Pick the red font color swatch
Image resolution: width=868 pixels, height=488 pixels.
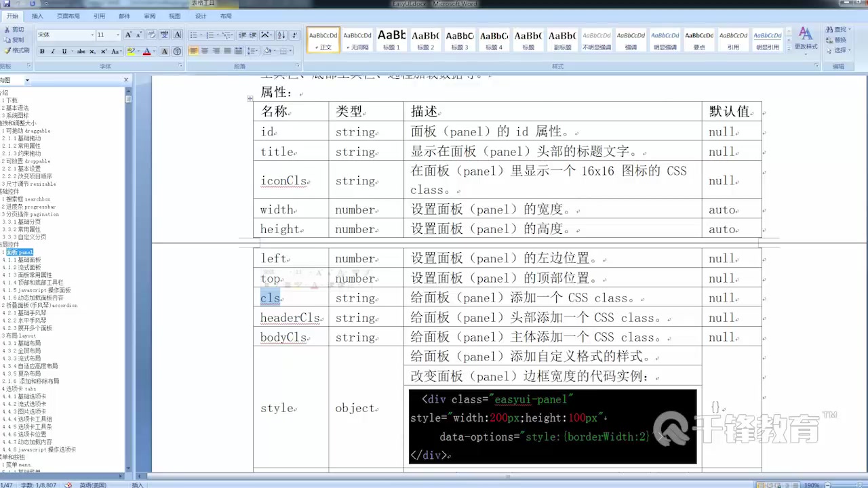click(146, 52)
